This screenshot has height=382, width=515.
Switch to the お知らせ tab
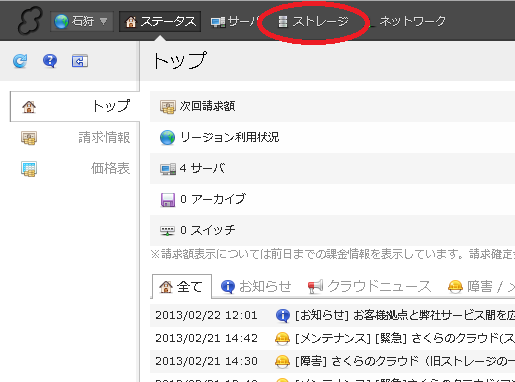coord(256,286)
